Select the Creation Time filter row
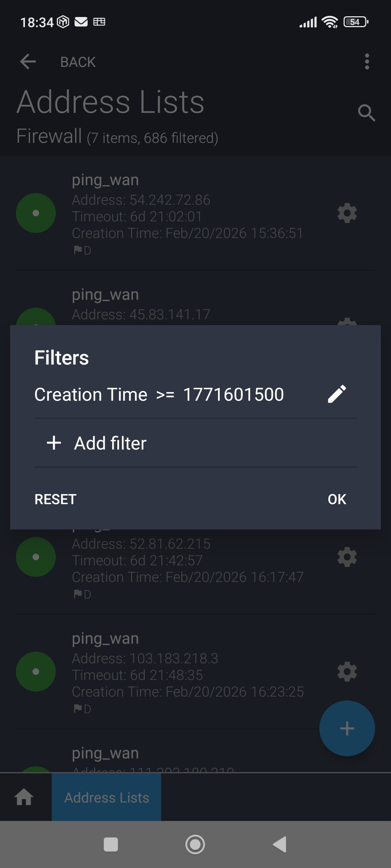Image resolution: width=391 pixels, height=868 pixels. (159, 394)
